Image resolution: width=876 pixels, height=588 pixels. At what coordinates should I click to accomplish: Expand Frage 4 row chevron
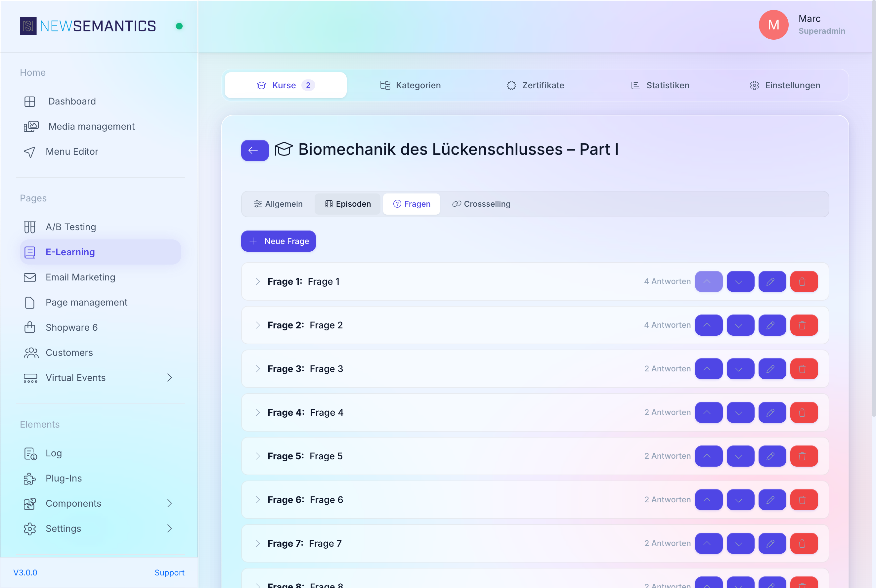coord(258,412)
